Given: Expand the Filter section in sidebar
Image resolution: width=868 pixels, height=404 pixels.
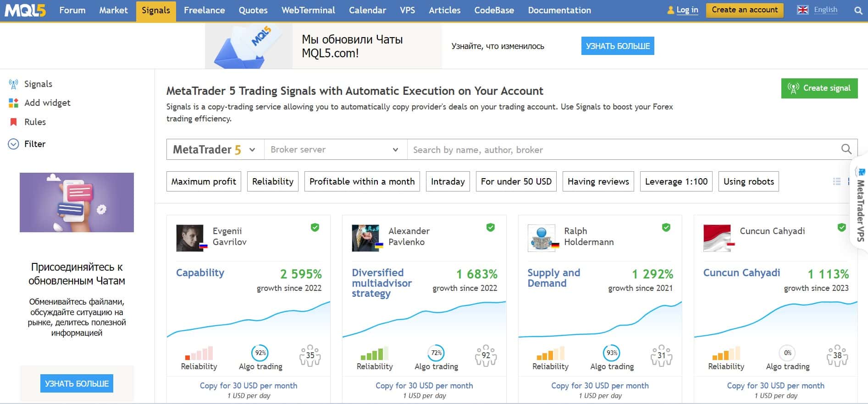Looking at the screenshot, I should pos(27,144).
